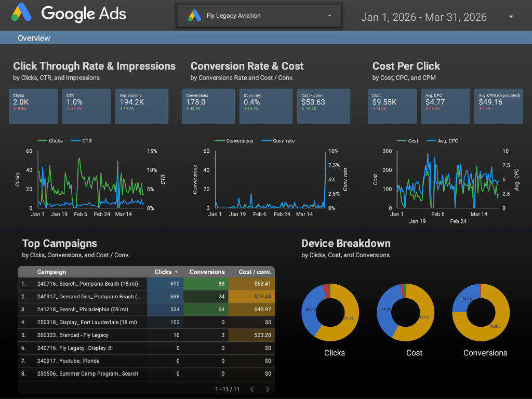Click the $45.97 cost per conversion cell

[251, 310]
